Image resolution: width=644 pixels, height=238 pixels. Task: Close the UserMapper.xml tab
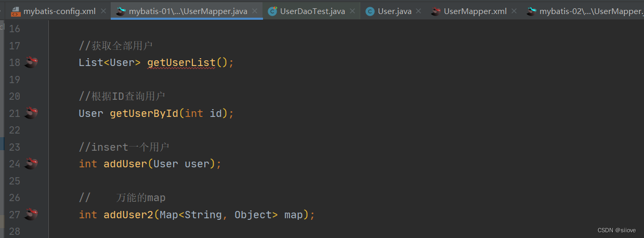tap(515, 11)
